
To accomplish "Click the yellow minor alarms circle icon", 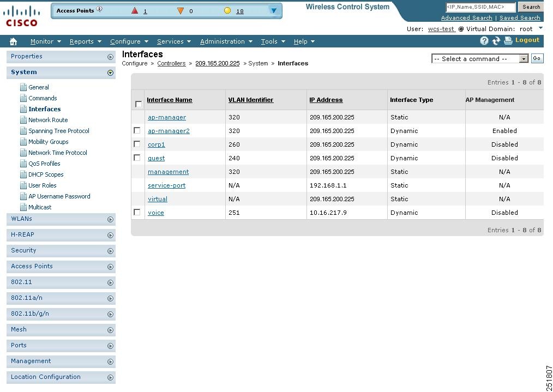I will (x=227, y=11).
